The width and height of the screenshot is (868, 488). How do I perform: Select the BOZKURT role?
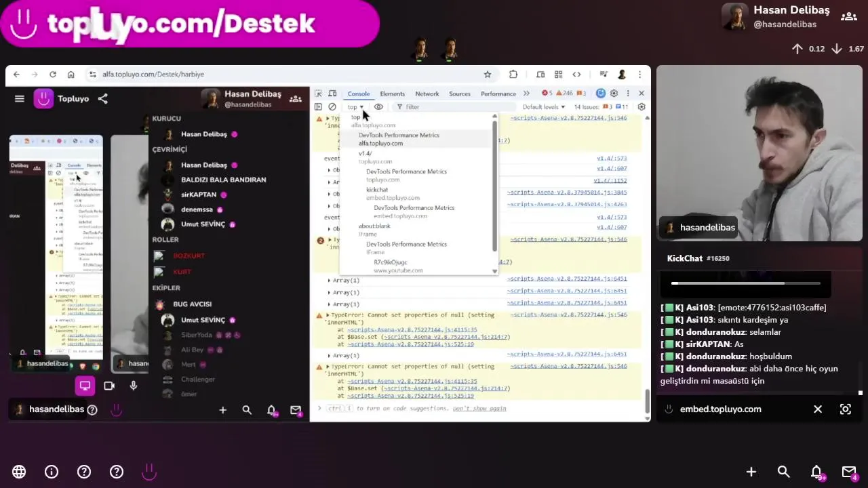tap(189, 256)
